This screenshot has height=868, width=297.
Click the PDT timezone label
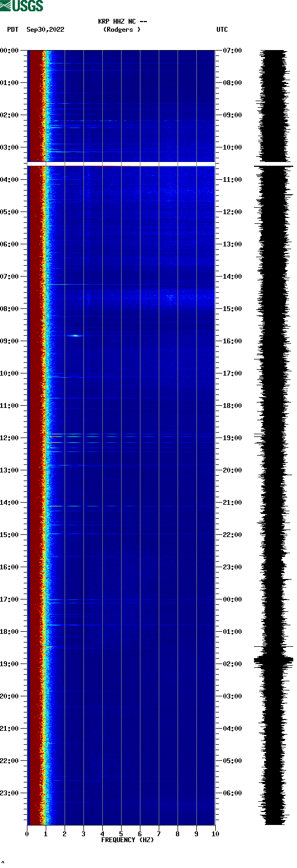coord(13,30)
